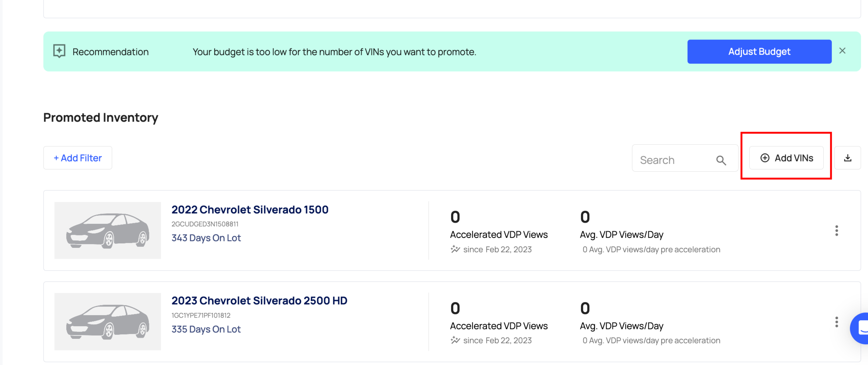Click the Adjust Budget button

[x=759, y=51]
